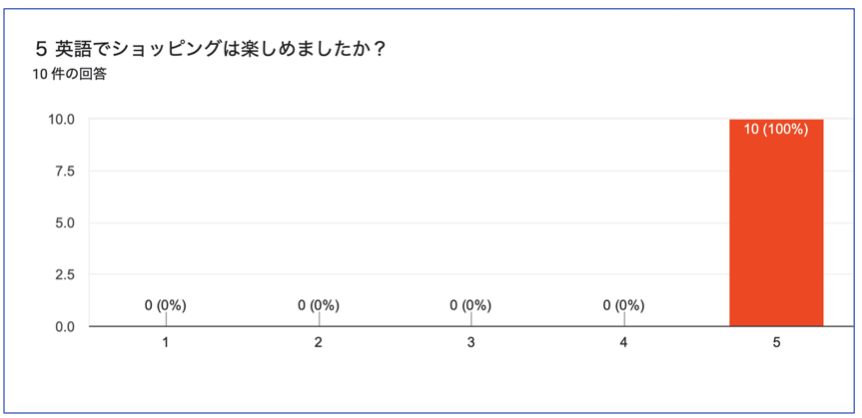Click x-axis label 3

[x=471, y=343]
